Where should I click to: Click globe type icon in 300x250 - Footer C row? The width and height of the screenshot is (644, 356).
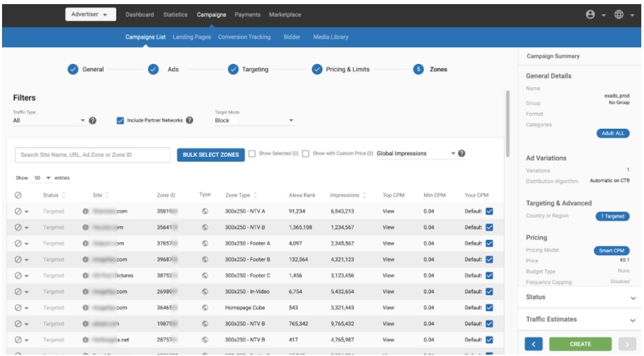tap(205, 276)
